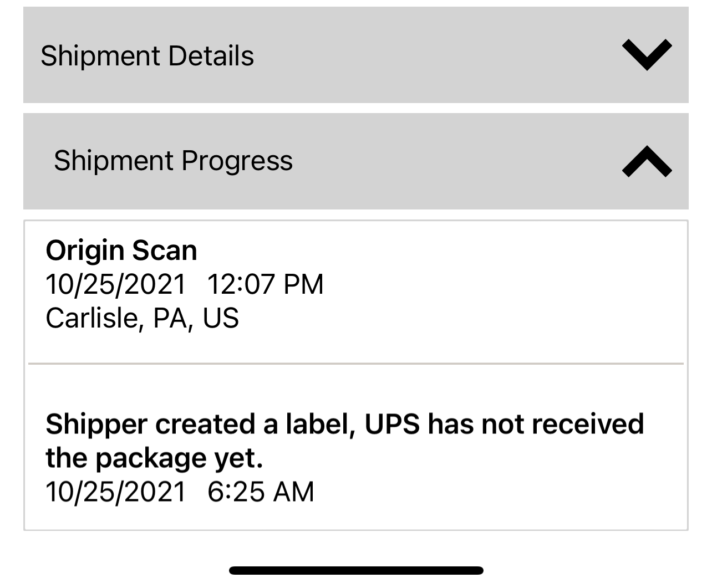
Task: Tap the divider between progress entries
Action: pos(356,364)
